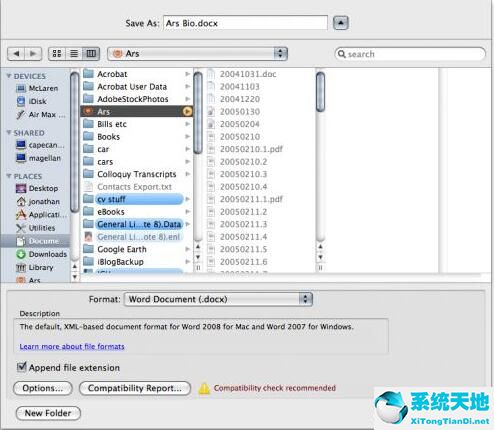The image size is (494, 430).
Task: Switch to column view
Action: coord(91,54)
